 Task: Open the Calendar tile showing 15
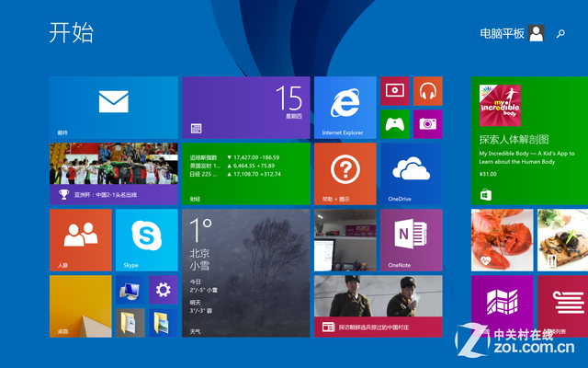click(246, 108)
